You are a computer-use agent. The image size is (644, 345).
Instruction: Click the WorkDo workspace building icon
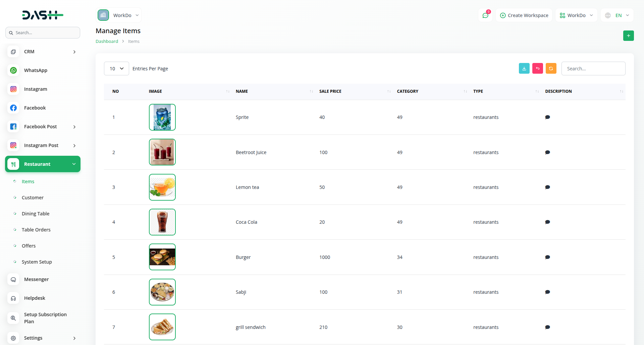point(103,15)
